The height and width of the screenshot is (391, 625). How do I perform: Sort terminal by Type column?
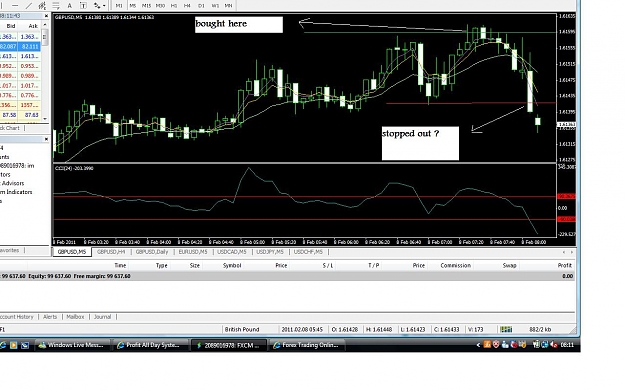(161, 265)
